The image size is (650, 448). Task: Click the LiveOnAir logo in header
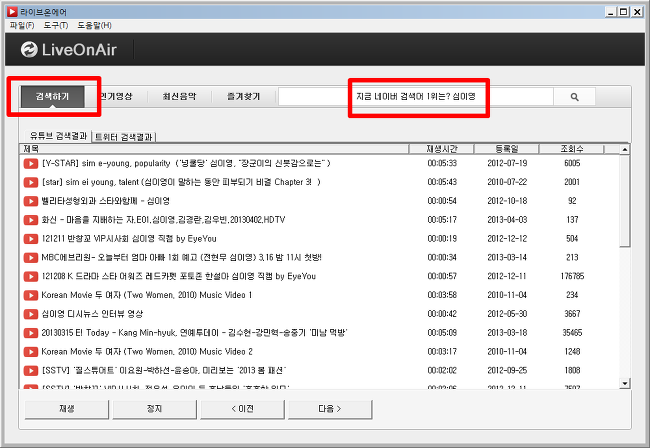[69, 50]
